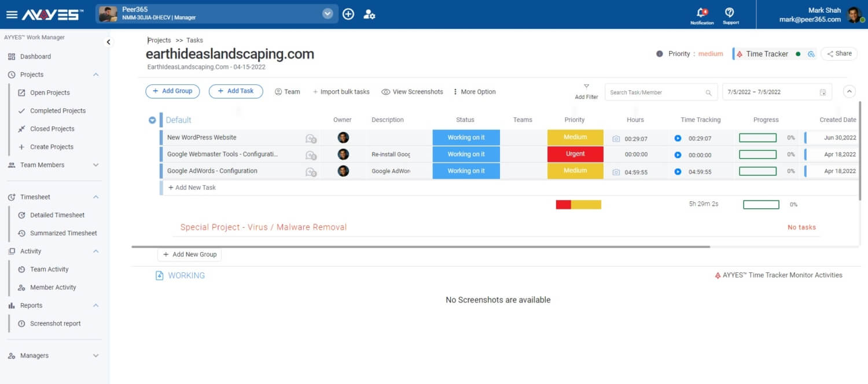Expand the Managers section in the sidebar
Image resolution: width=868 pixels, height=384 pixels.
96,355
